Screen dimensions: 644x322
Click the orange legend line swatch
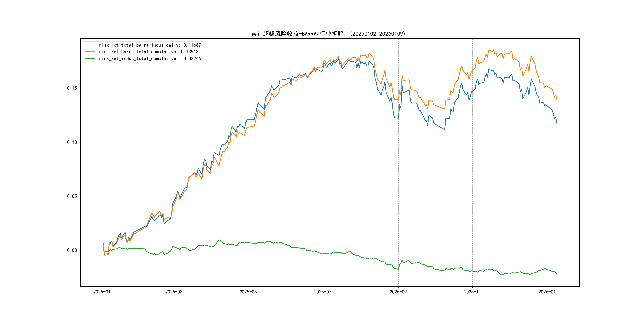90,52
